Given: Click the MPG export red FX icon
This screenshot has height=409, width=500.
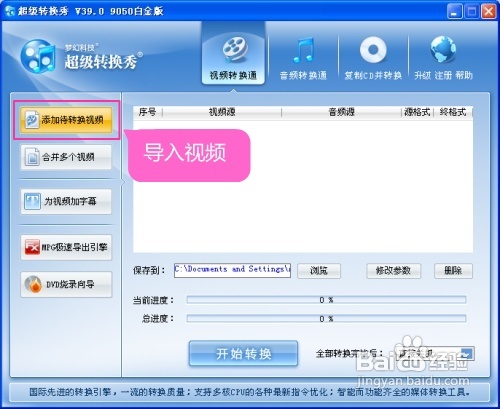Looking at the screenshot, I should pos(32,247).
